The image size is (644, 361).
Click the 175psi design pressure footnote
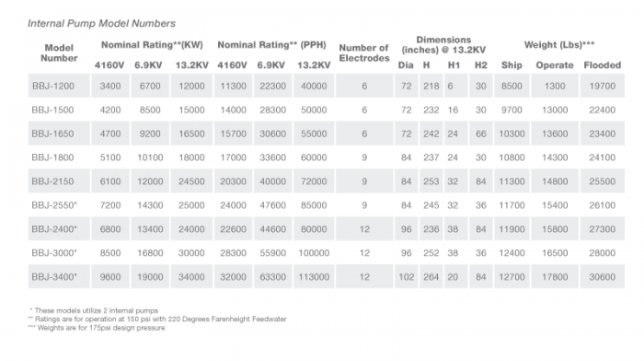click(x=97, y=328)
